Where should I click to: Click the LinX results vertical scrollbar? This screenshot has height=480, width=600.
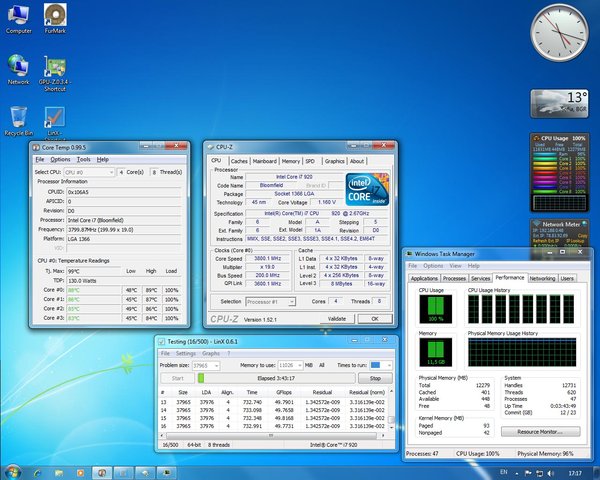coord(391,409)
